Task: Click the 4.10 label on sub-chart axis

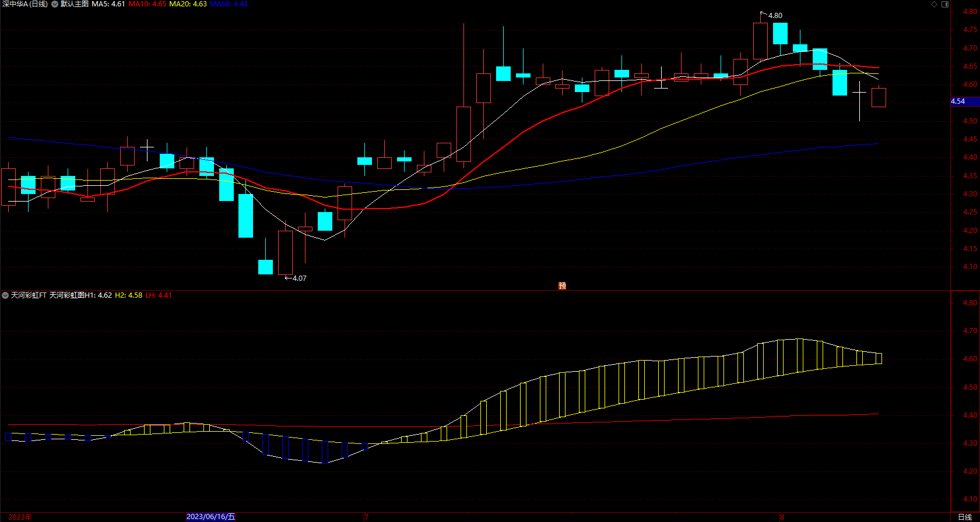Action: click(x=970, y=499)
